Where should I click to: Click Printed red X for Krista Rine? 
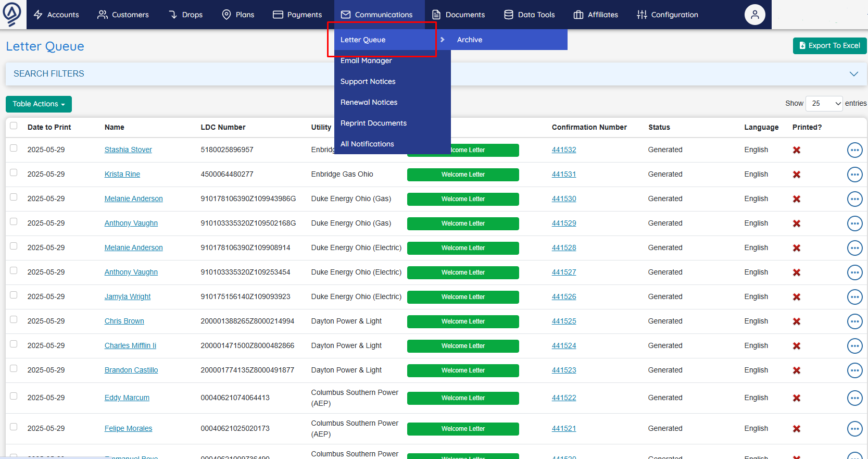coord(796,175)
